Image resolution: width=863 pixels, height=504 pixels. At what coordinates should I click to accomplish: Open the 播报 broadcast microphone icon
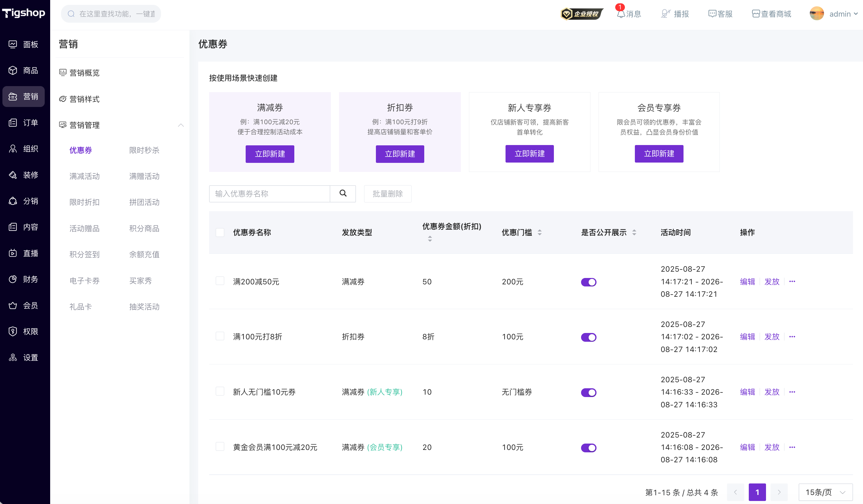click(665, 14)
